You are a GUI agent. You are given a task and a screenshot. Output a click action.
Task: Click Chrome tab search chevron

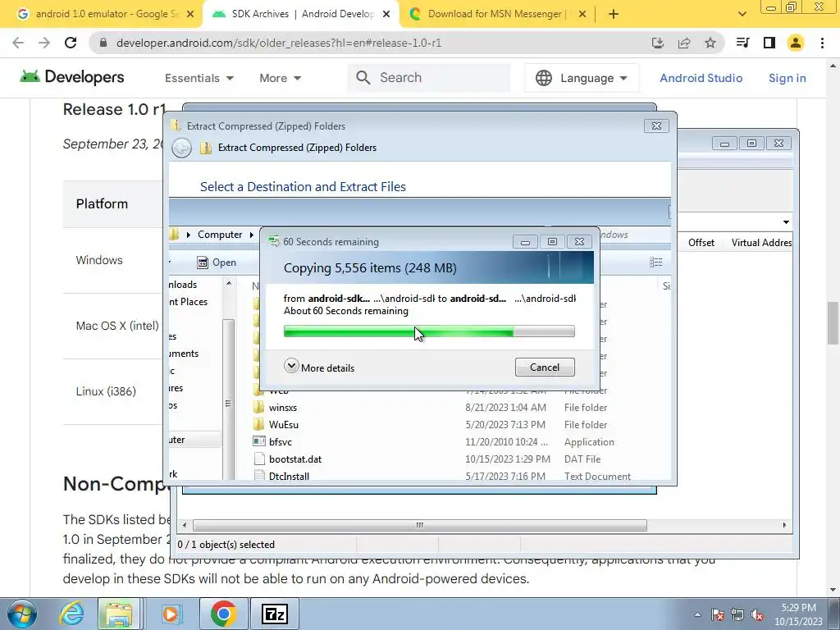point(742,14)
